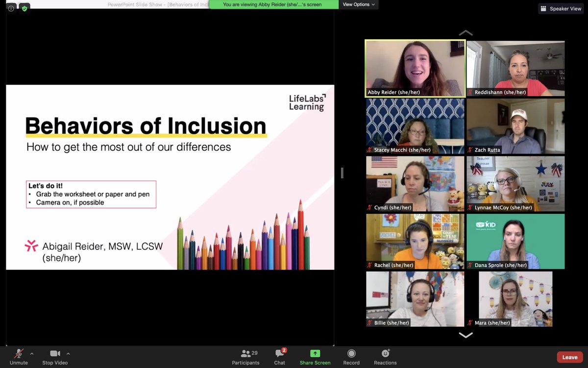Click the muted mic icon beside Mara
The width and height of the screenshot is (588, 368).
(470, 323)
